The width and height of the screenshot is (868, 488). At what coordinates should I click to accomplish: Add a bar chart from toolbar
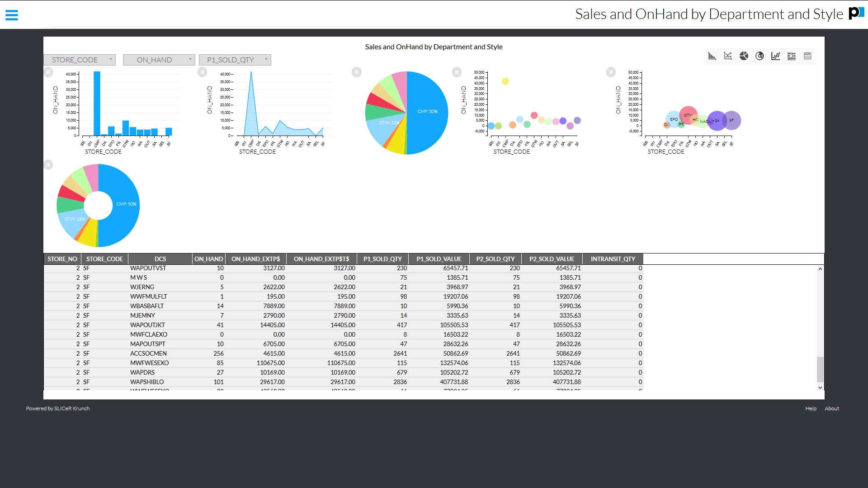tap(712, 56)
